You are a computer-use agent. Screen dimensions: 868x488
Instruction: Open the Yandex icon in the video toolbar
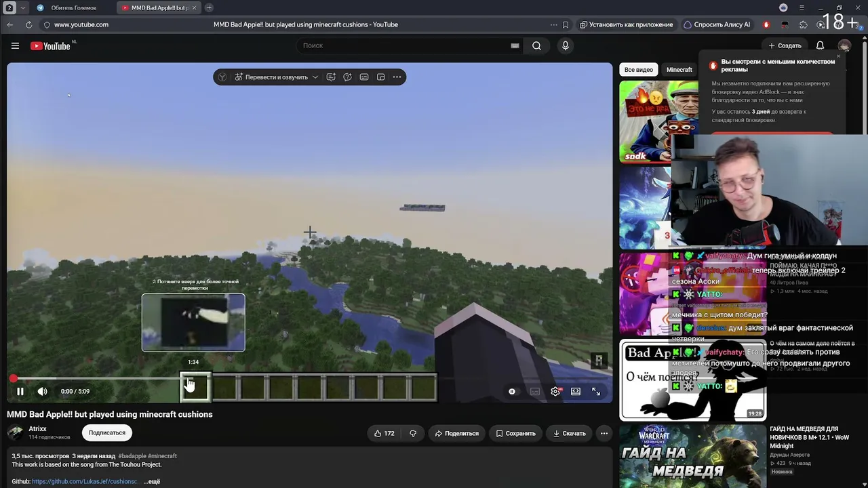pyautogui.click(x=222, y=77)
